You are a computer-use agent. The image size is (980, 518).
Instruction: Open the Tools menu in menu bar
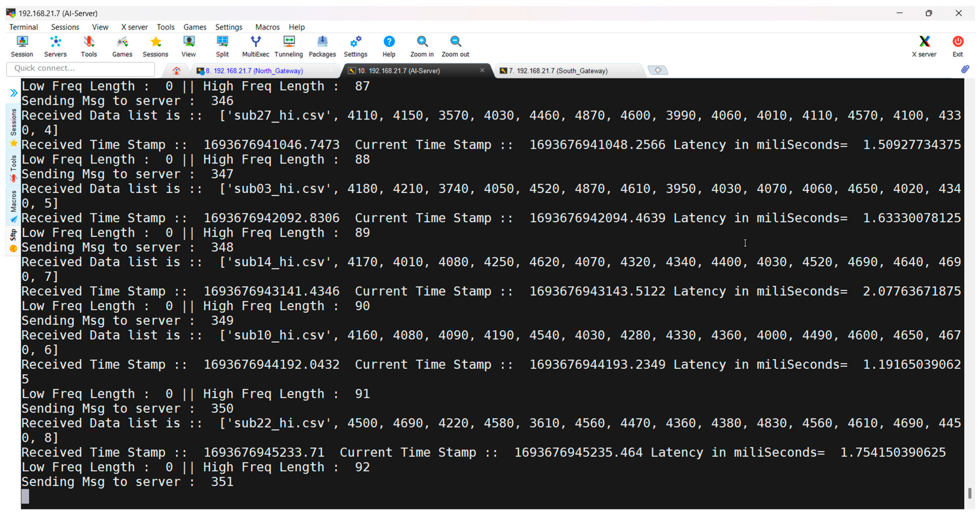tap(166, 27)
